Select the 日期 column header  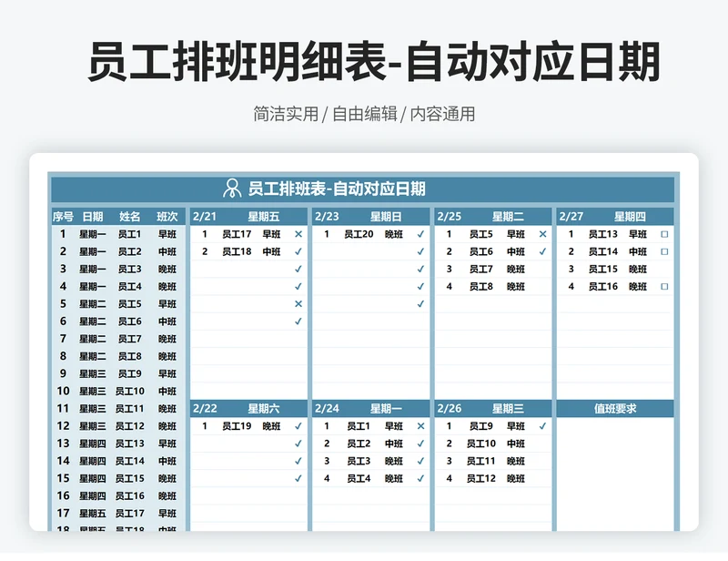coord(93,217)
